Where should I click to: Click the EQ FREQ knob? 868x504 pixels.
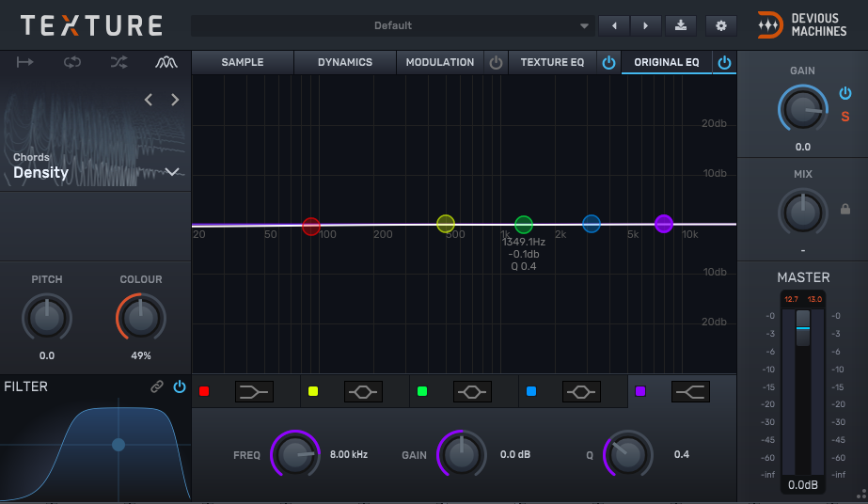tap(295, 454)
